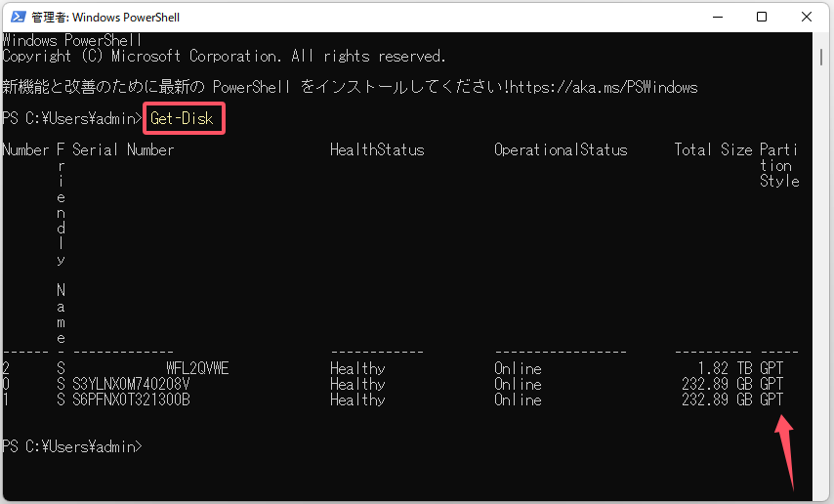Click serial number S3YLNX0M740208V

[131, 384]
